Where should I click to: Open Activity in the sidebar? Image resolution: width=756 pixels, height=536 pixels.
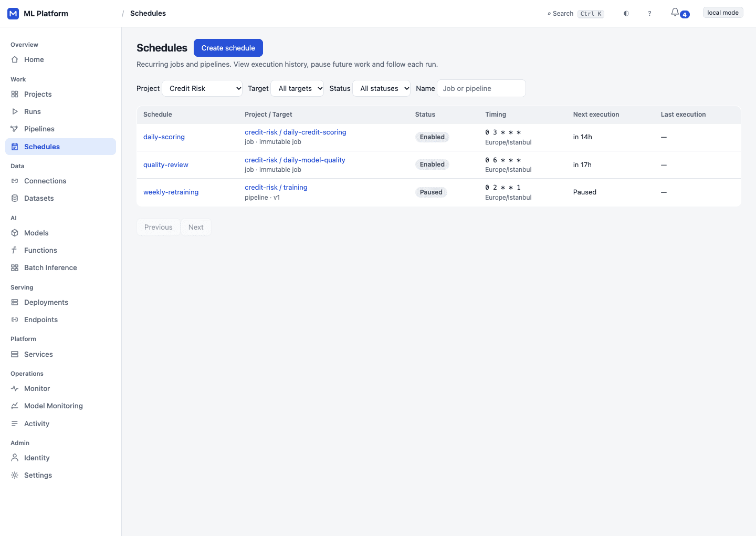point(60,424)
